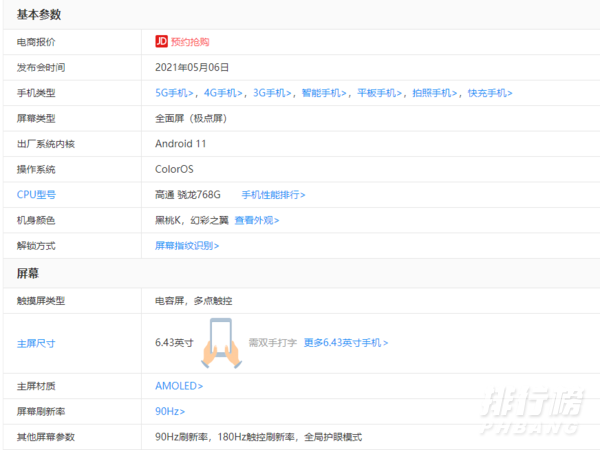Select the 电容屏，多点触控 text
Image resolution: width=600 pixels, height=450 pixels.
[194, 301]
